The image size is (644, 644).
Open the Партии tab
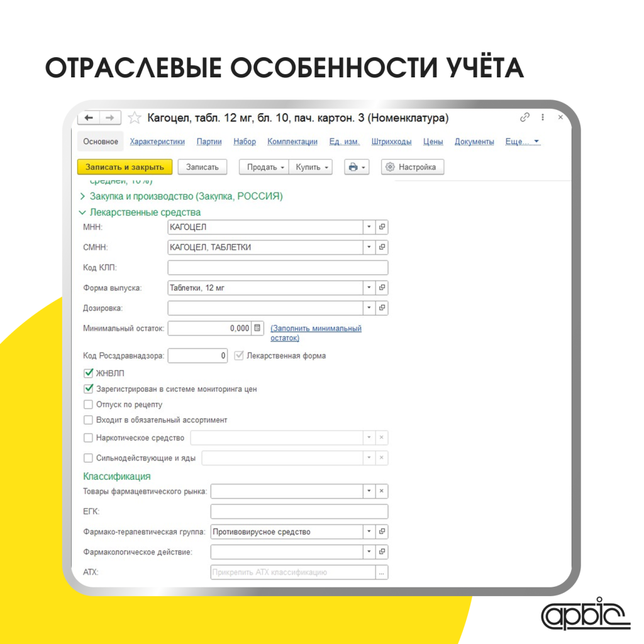209,142
